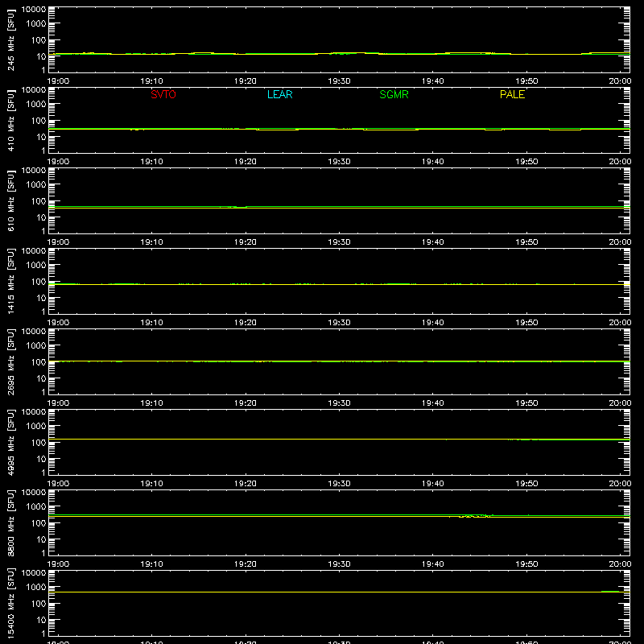Select the 410 MHz [SFU] axis title
This screenshot has width=644, height=644.
tap(11, 121)
